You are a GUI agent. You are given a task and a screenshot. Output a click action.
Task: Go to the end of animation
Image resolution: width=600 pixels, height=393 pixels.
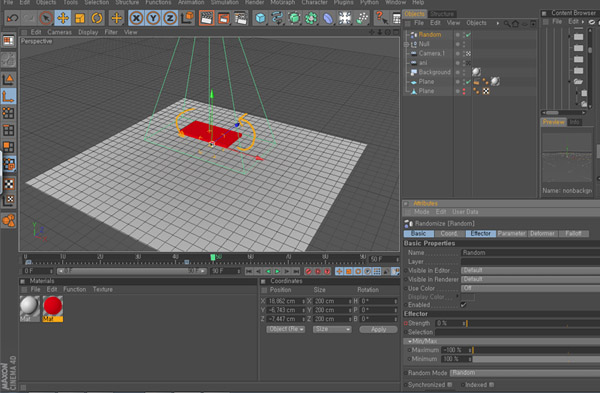tap(296, 271)
